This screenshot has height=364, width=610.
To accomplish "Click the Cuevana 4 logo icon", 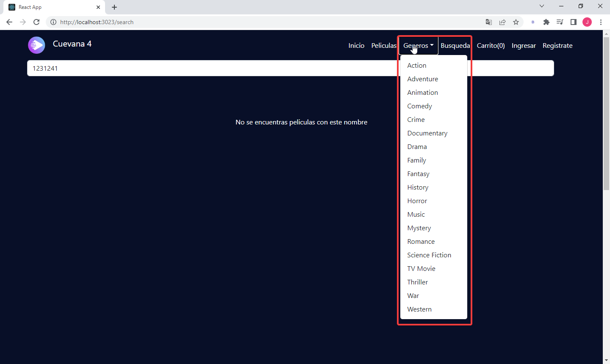I will (36, 45).
